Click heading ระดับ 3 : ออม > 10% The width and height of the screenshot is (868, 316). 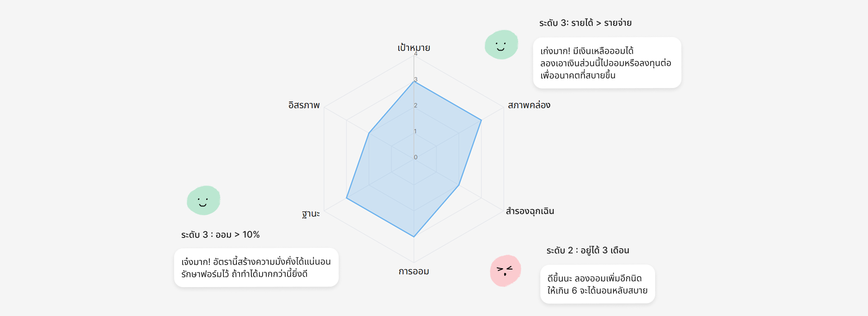(220, 235)
